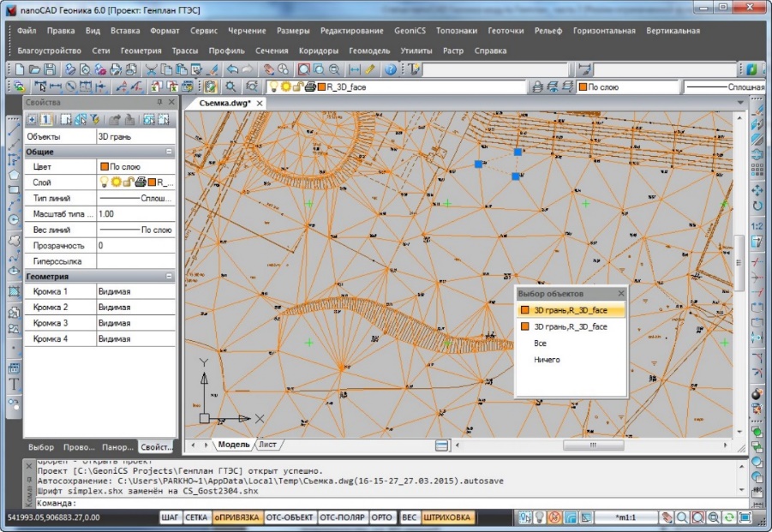Click the Copy icon in toolbar

pyautogui.click(x=166, y=69)
